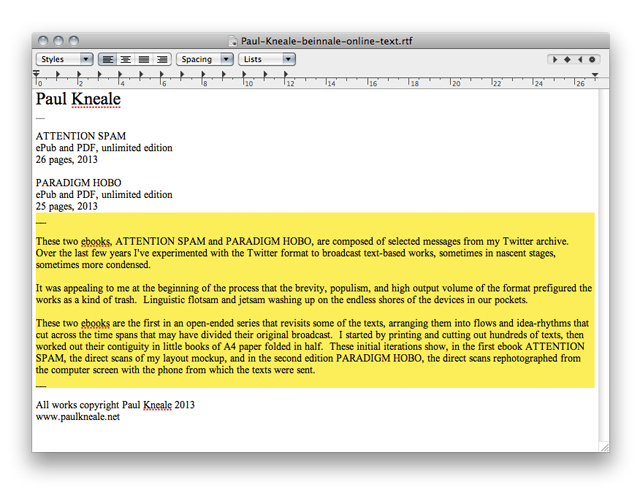Image resolution: width=640 pixels, height=493 pixels.
Task: Click the right tab stop icon
Action: tap(580, 60)
